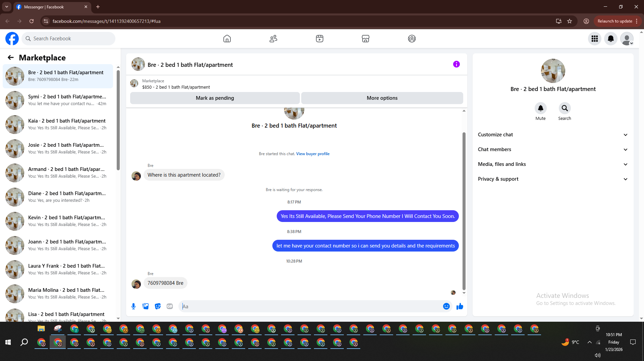Send a thumbs-up like
The height and width of the screenshot is (361, 644).
460,306
